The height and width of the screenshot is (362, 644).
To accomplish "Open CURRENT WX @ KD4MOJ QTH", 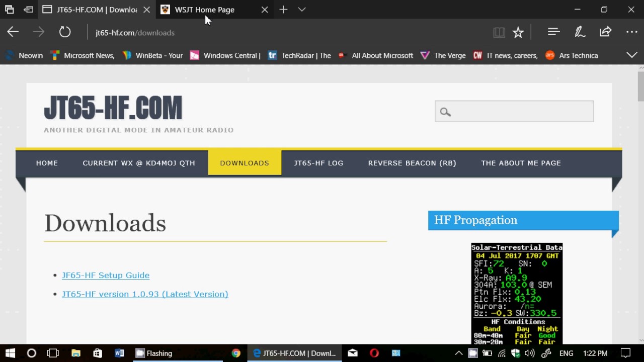I will pos(139,163).
